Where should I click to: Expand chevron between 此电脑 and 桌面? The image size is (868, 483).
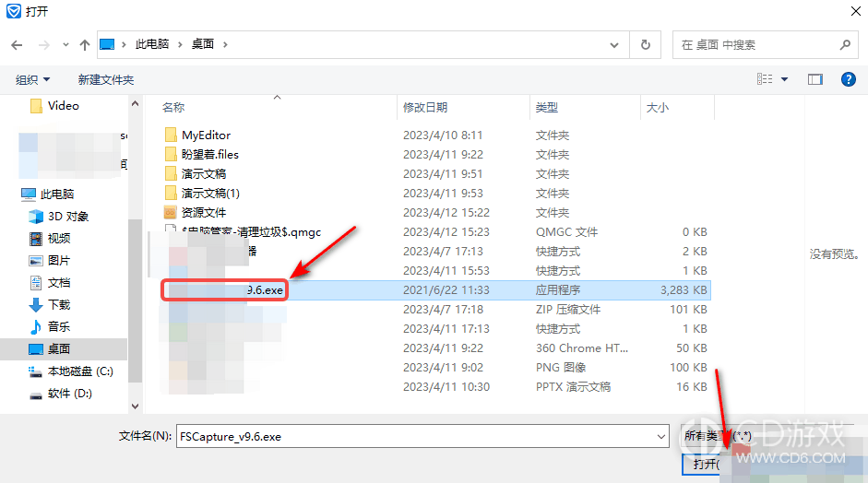(180, 44)
